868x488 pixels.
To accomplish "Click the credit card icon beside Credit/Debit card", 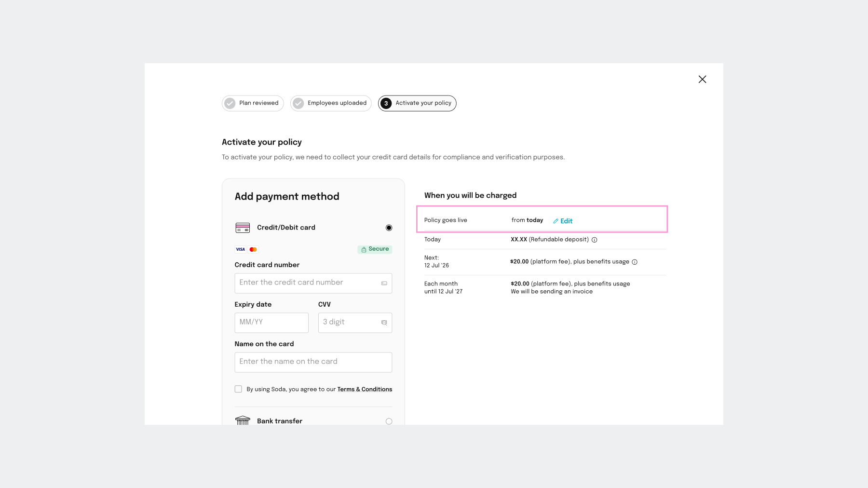I will [243, 228].
